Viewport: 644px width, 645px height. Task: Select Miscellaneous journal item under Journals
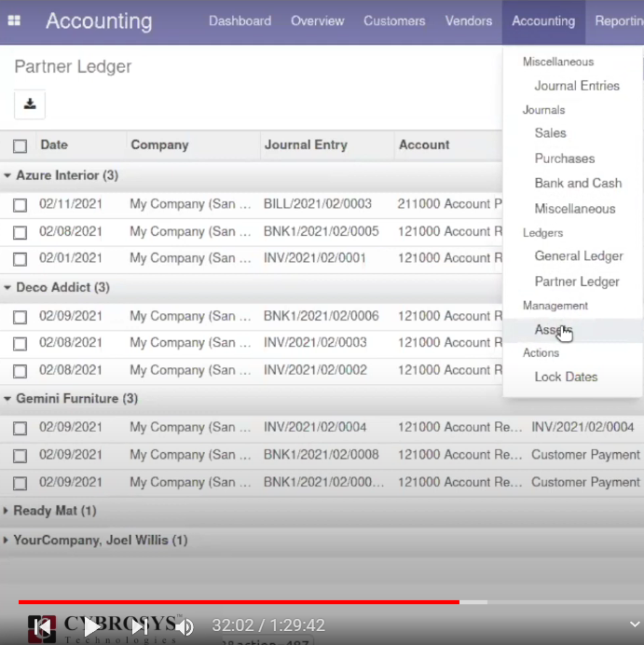575,209
